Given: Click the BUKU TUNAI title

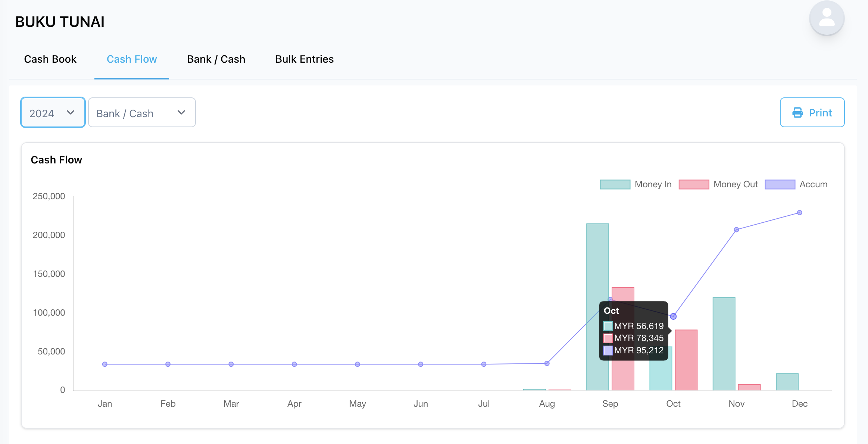Looking at the screenshot, I should 60,22.
